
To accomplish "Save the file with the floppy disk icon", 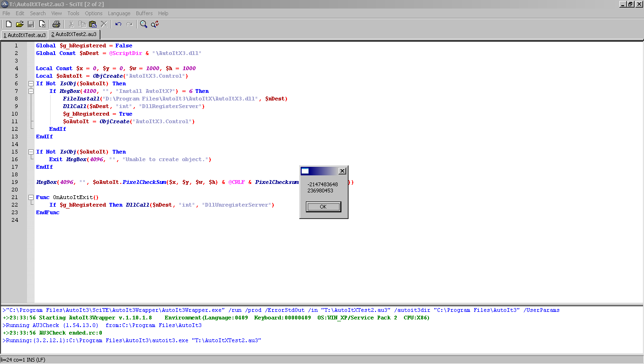I will (x=31, y=24).
